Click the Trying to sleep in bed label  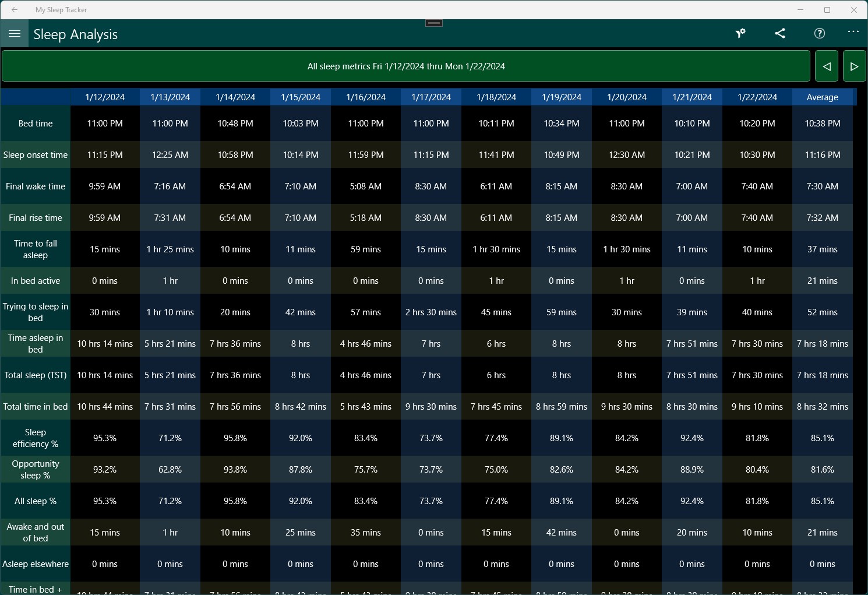[36, 312]
